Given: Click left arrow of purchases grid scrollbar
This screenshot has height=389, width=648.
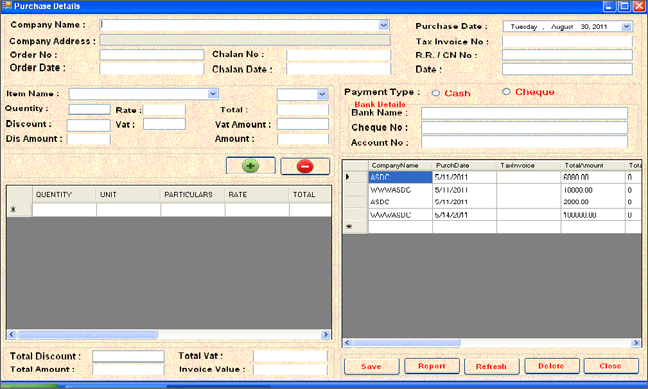Looking at the screenshot, I should pos(348,343).
